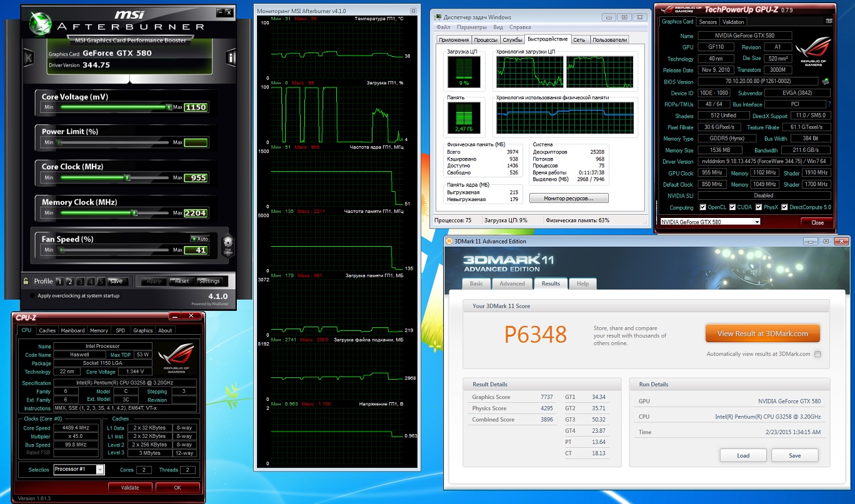Open the Advanced tab in 3DMark 11
The width and height of the screenshot is (855, 504).
[x=512, y=284]
